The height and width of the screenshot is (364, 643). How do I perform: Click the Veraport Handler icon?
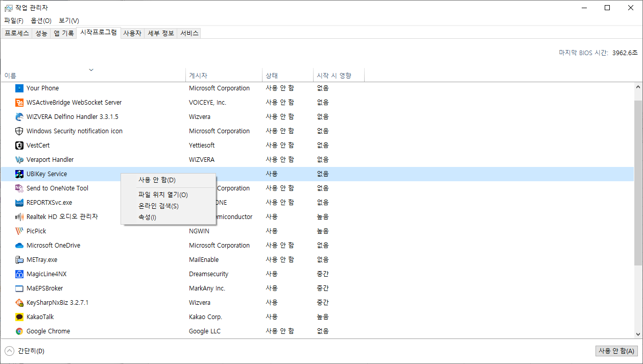(19, 160)
